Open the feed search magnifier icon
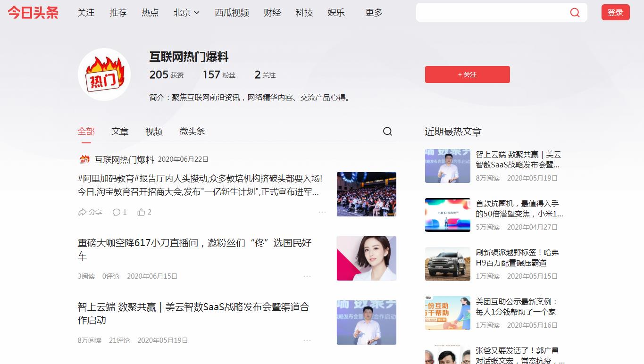 tap(387, 132)
